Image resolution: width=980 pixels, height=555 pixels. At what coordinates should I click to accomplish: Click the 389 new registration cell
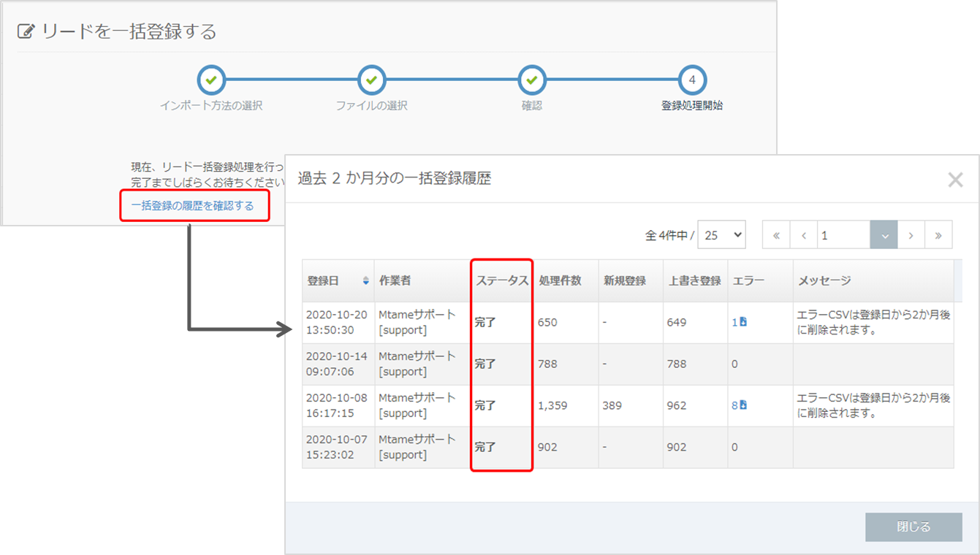coord(630,405)
